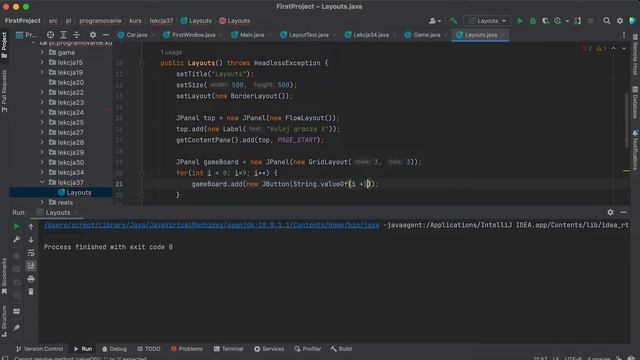Image resolution: width=640 pixels, height=360 pixels.
Task: Expand the game folder in the project tree
Action: (x=42, y=52)
